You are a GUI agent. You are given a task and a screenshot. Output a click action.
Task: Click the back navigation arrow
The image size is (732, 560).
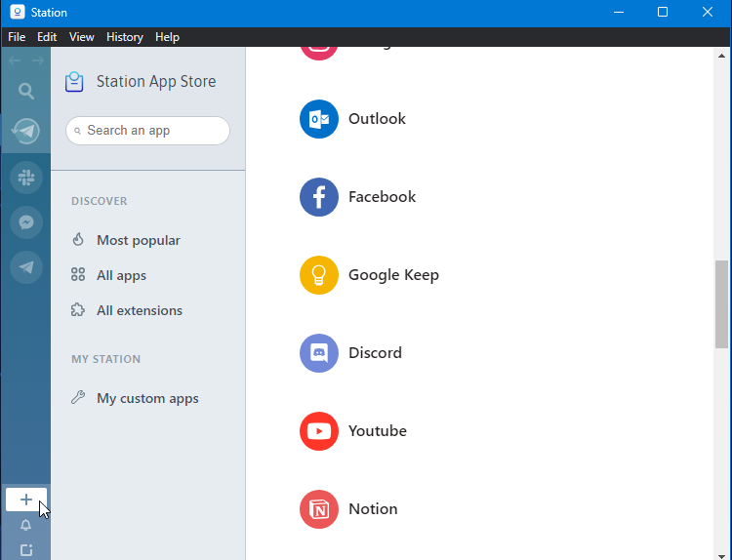pyautogui.click(x=15, y=60)
